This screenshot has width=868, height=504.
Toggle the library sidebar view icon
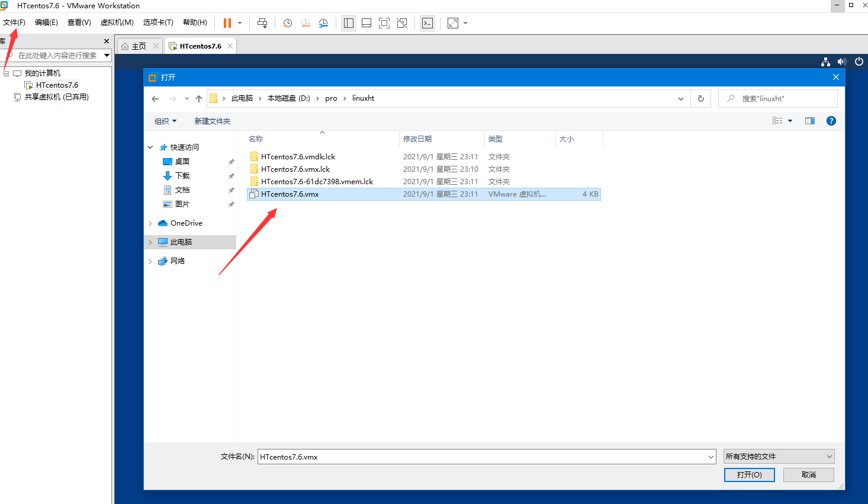point(349,23)
